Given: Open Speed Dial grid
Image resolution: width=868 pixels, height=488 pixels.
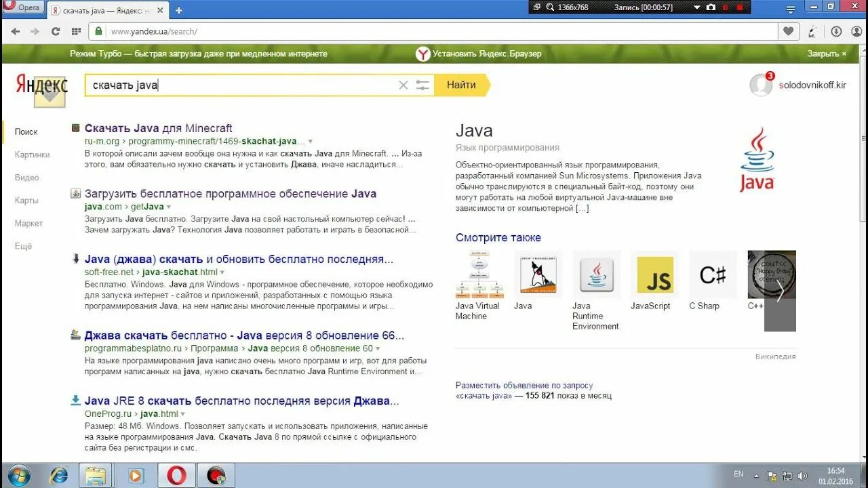Looking at the screenshot, I should coord(76,31).
